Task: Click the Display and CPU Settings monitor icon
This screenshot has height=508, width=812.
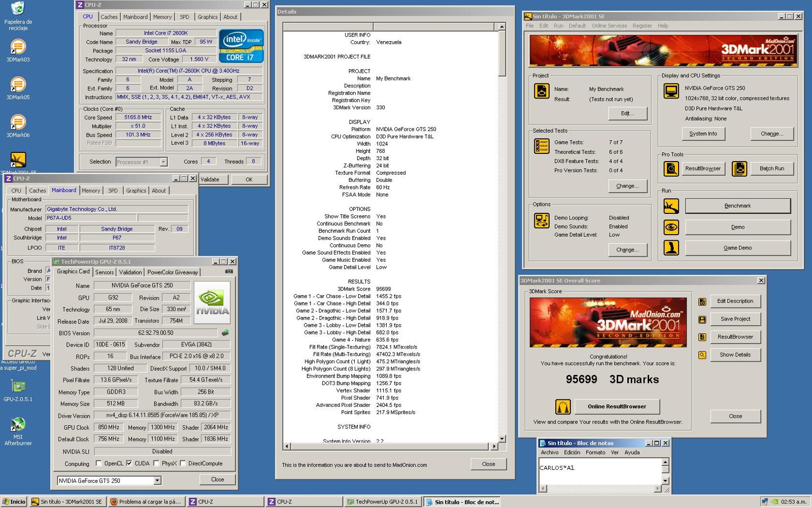Action: [x=671, y=91]
